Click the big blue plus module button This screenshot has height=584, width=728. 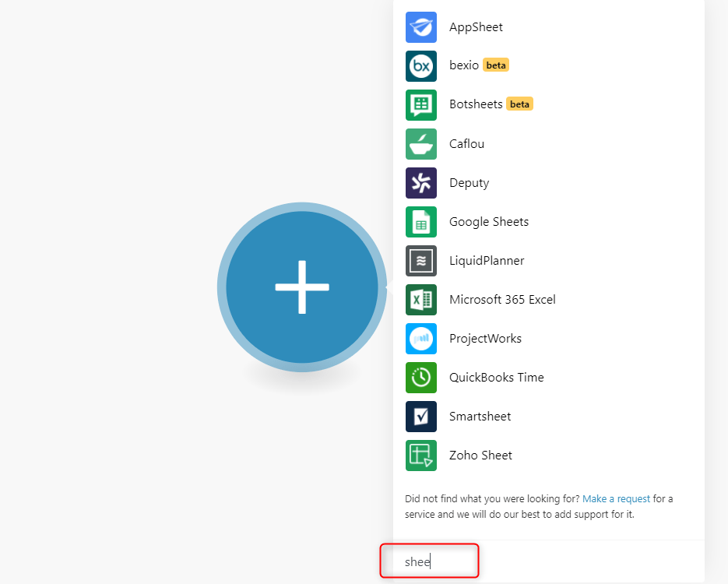click(302, 287)
